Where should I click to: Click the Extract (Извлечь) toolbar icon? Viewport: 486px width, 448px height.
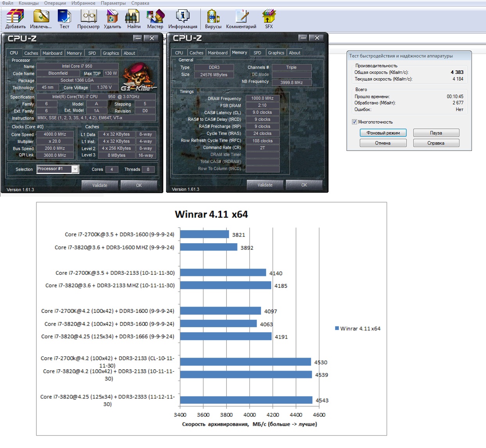point(41,16)
